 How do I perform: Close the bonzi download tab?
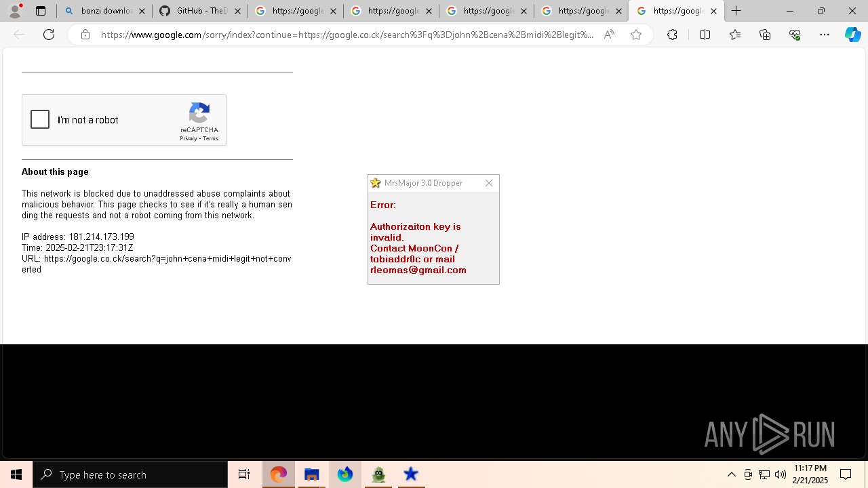142,11
